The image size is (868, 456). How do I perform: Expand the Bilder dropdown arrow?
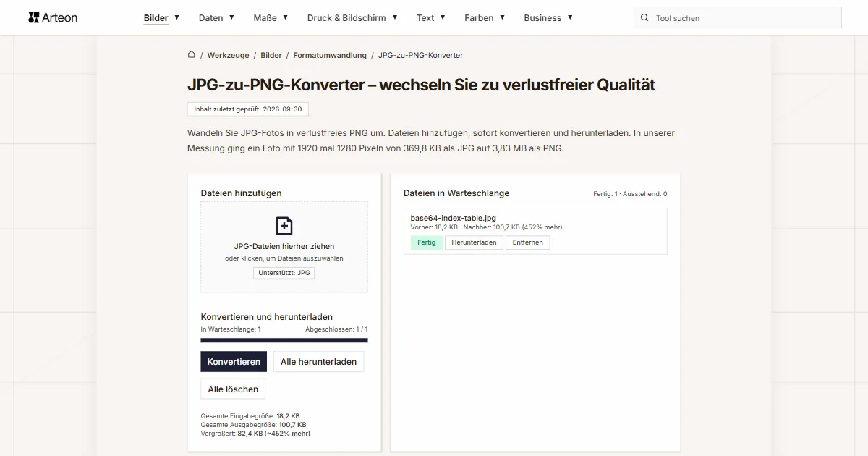tap(176, 17)
